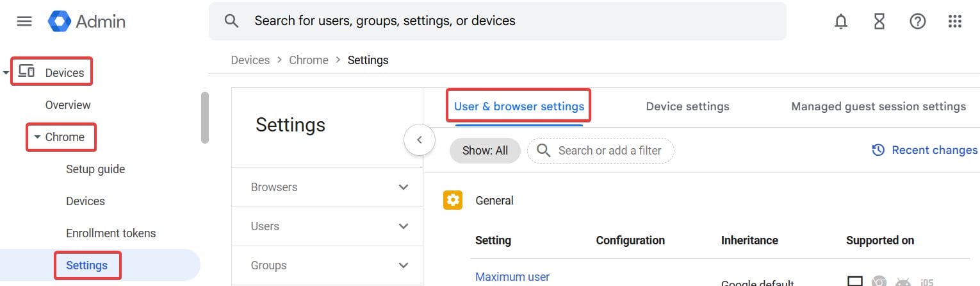Open Recent changes
The width and height of the screenshot is (980, 286).
pyautogui.click(x=925, y=150)
